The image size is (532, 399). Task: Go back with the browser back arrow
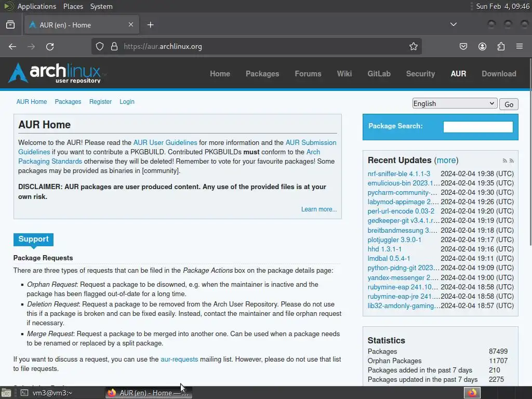[x=12, y=46]
